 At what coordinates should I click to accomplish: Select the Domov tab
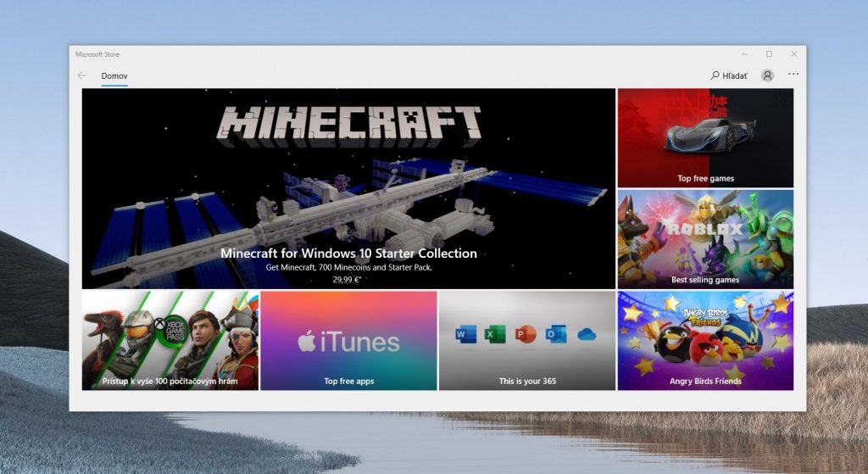pos(114,76)
